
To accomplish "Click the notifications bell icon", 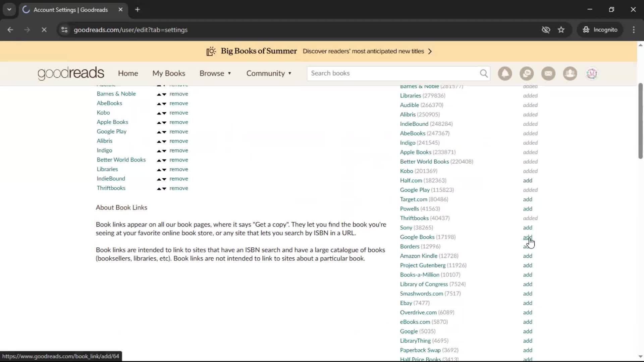I will (x=505, y=73).
